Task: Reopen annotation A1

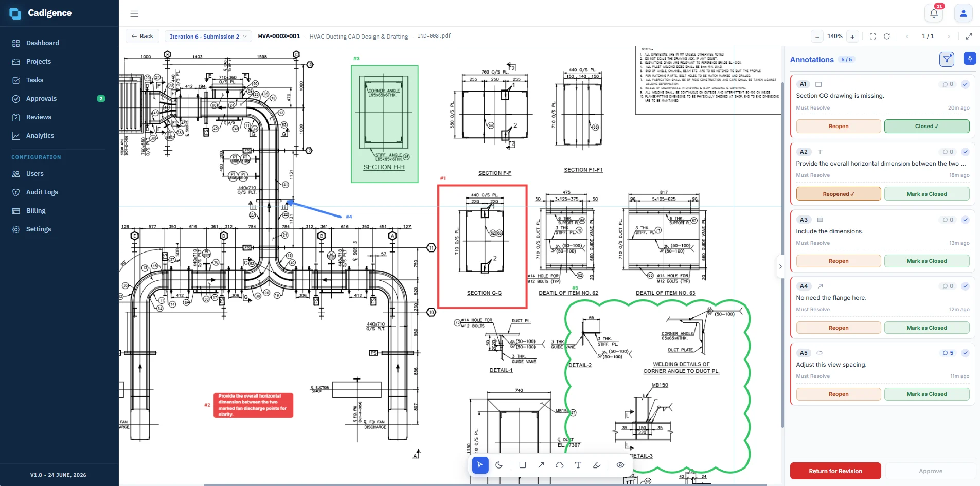Action: point(839,127)
